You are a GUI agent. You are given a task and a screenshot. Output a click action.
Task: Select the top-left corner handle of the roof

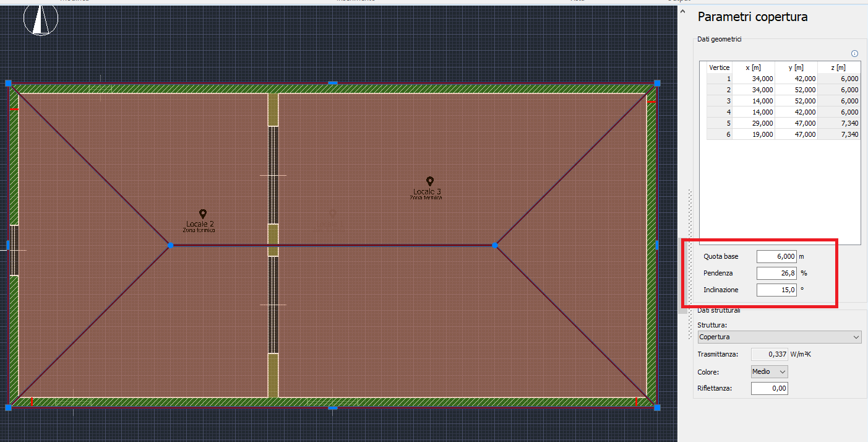pos(9,82)
